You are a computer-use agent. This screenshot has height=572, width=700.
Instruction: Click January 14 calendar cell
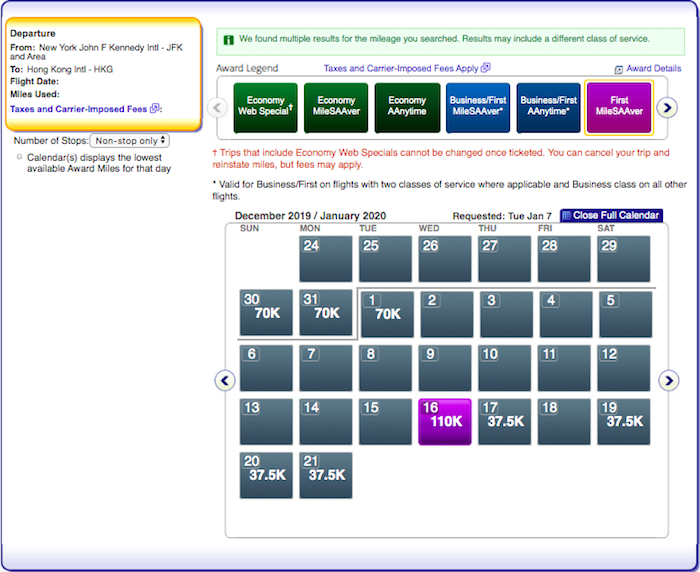[x=325, y=422]
